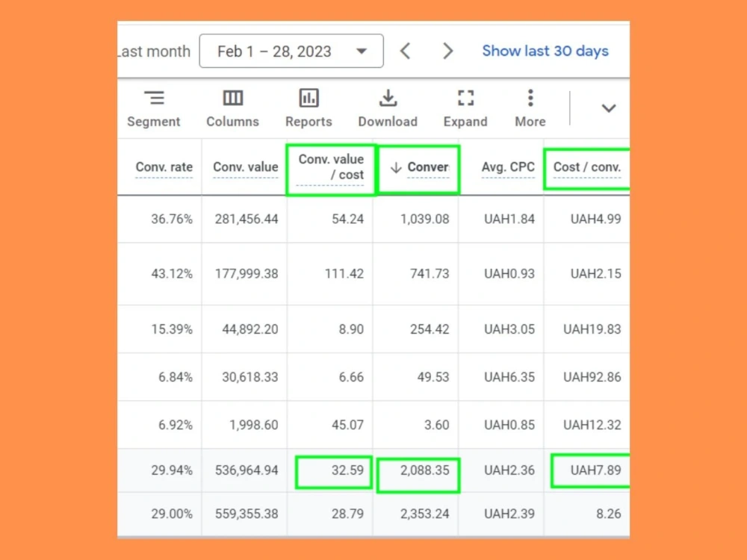Click the 559,355.38 conv. value cell
The width and height of the screenshot is (747, 560).
[x=247, y=514]
